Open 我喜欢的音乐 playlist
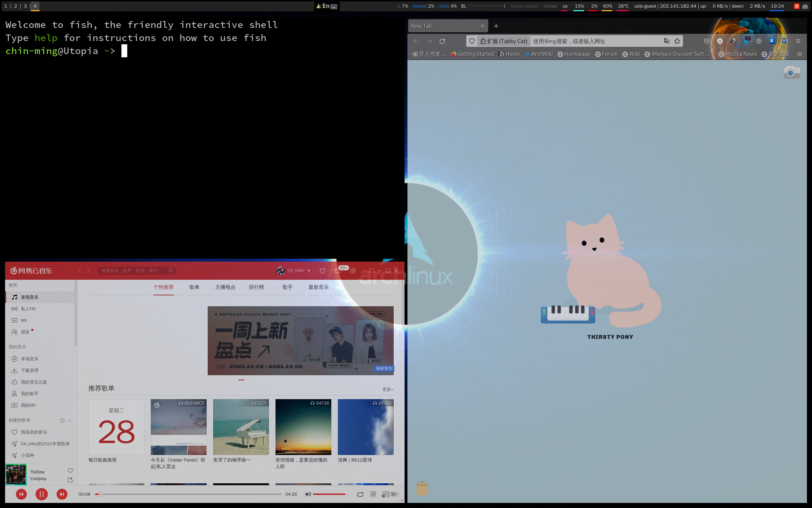The image size is (812, 508). click(x=40, y=432)
